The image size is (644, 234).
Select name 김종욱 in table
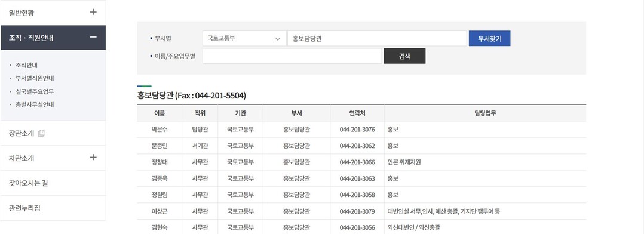[160, 178]
